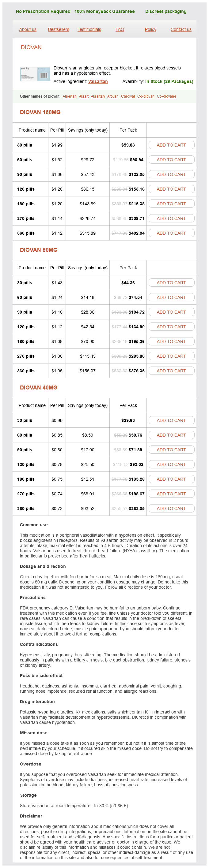Add Diovan 40mg 360 pills to cart

(171, 509)
